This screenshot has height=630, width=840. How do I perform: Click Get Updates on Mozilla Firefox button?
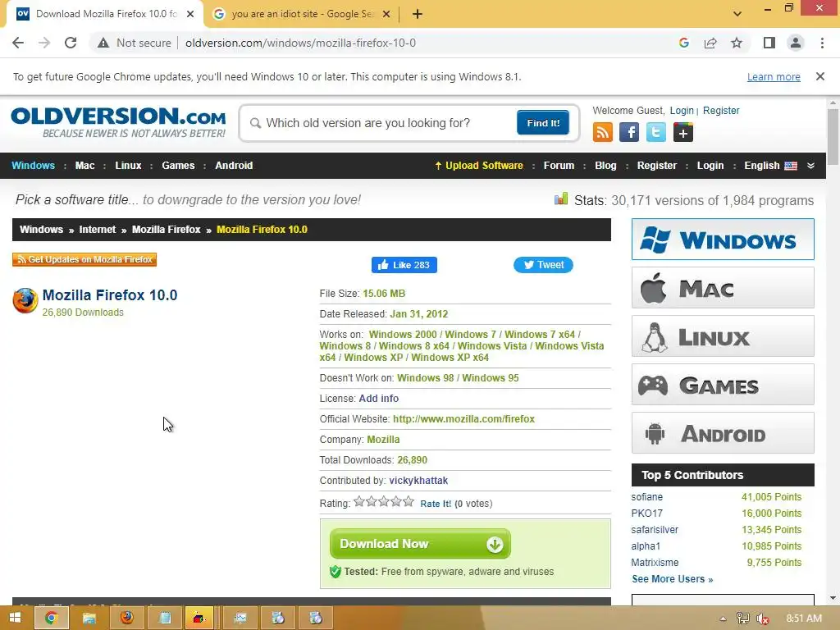pos(84,259)
